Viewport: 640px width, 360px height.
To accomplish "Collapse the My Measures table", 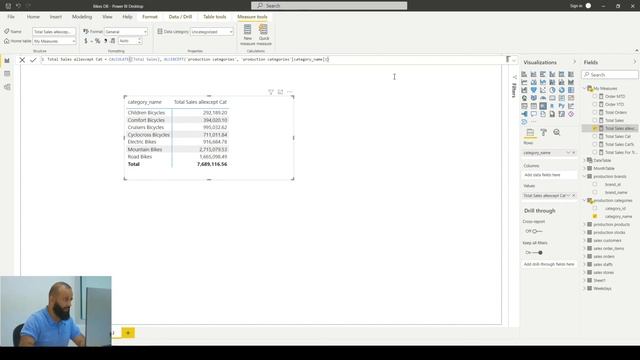I will point(585,88).
